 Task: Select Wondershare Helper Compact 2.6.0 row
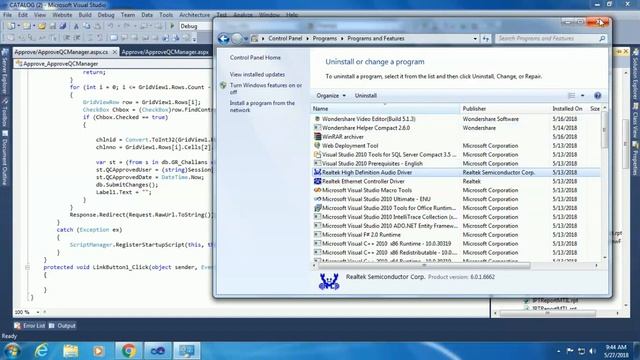click(x=456, y=128)
